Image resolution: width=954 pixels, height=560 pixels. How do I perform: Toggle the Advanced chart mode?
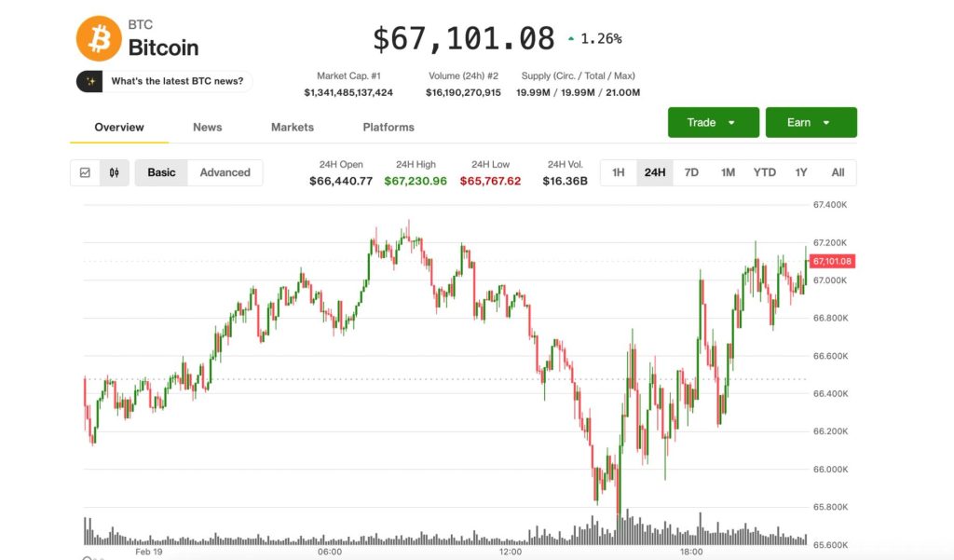click(x=224, y=172)
